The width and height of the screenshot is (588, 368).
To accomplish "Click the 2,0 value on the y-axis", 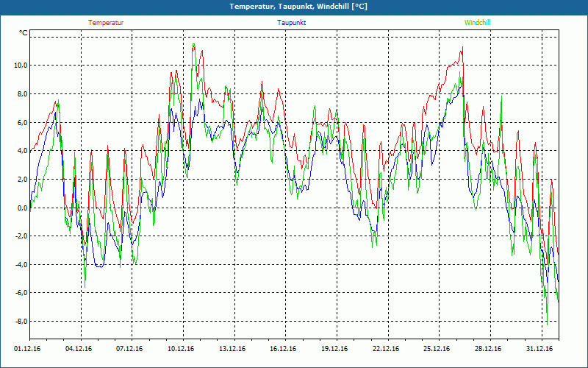I will pos(23,179).
